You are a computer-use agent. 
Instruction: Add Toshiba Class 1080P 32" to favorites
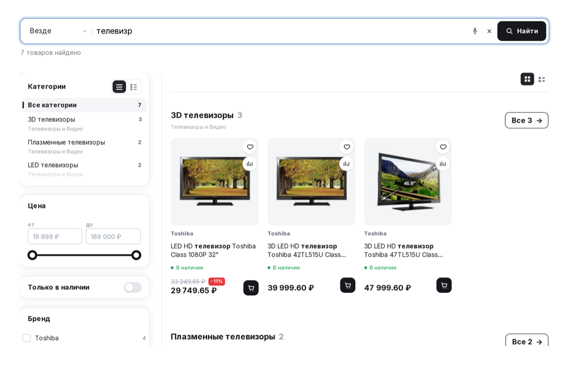pos(250,147)
